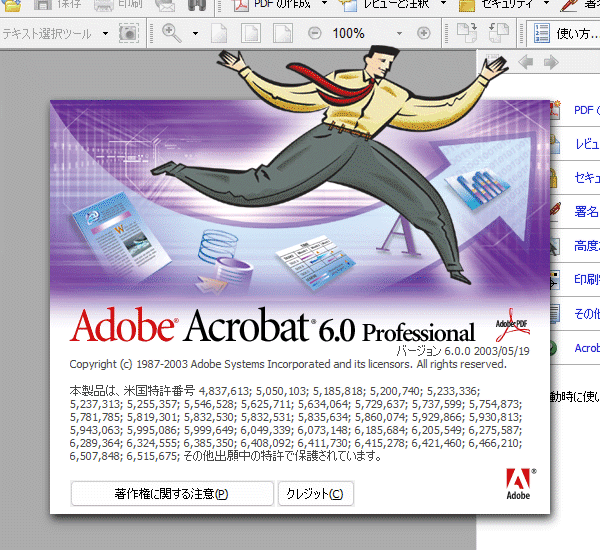Click the rotate counterclockwise pages icon

[499, 33]
